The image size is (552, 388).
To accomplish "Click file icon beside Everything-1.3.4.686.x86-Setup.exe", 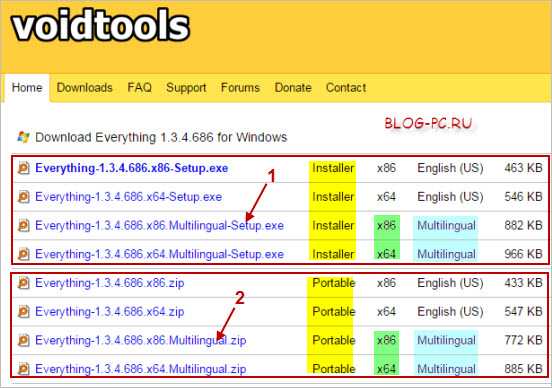I will [x=24, y=168].
